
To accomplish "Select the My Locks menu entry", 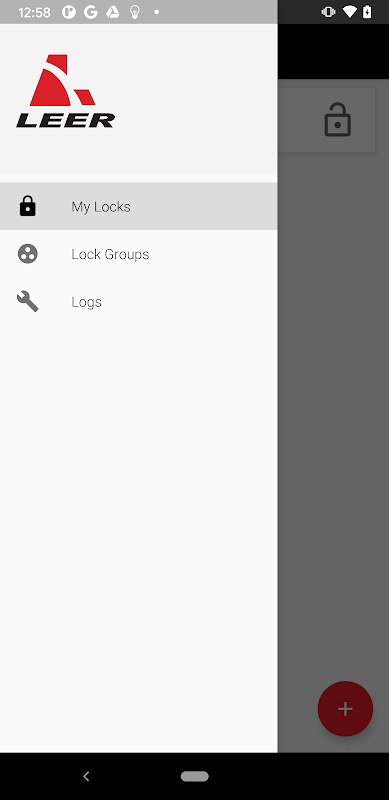I will click(138, 206).
